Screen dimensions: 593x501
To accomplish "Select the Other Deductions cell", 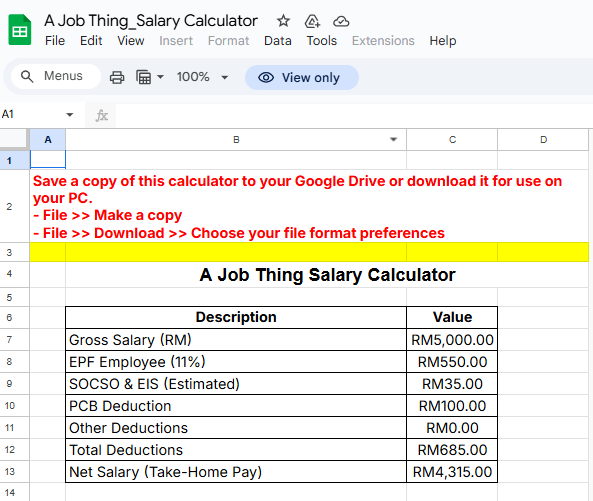I will [236, 428].
